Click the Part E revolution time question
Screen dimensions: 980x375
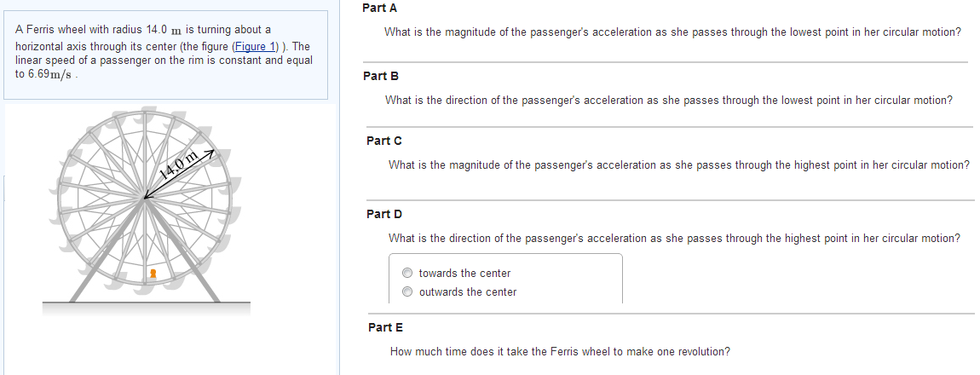559,352
